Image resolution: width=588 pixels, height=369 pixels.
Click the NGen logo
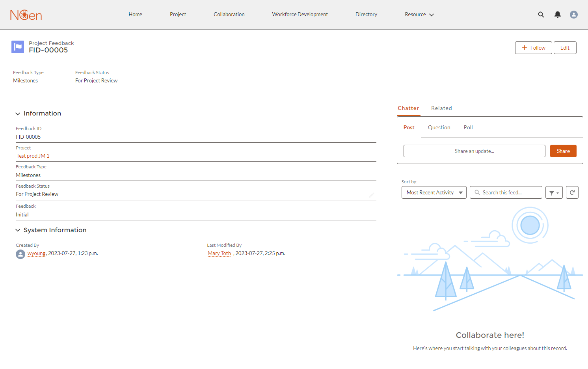pos(26,15)
